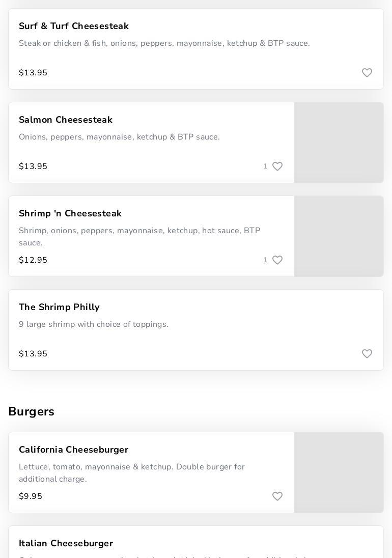Viewport: 392px width, 558px height.
Task: Open California Cheeseburger image thumbnail
Action: pyautogui.click(x=339, y=472)
